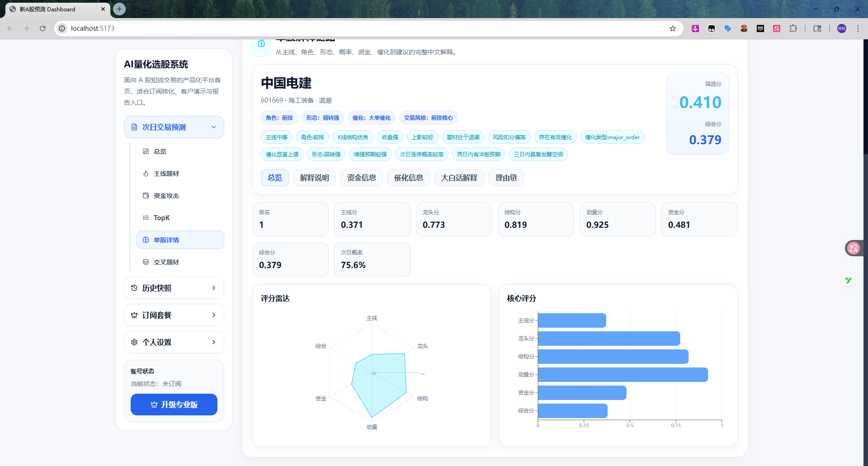Click the 升级专业版 button
The width and height of the screenshot is (868, 466).
pos(174,405)
